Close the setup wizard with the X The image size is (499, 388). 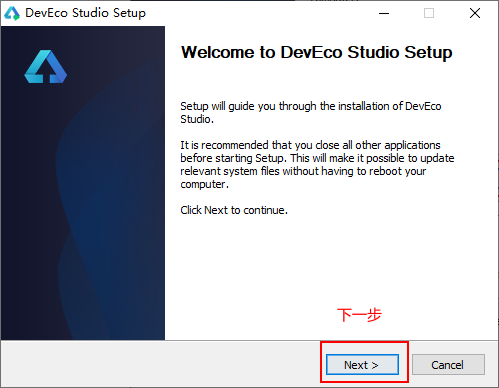(475, 13)
